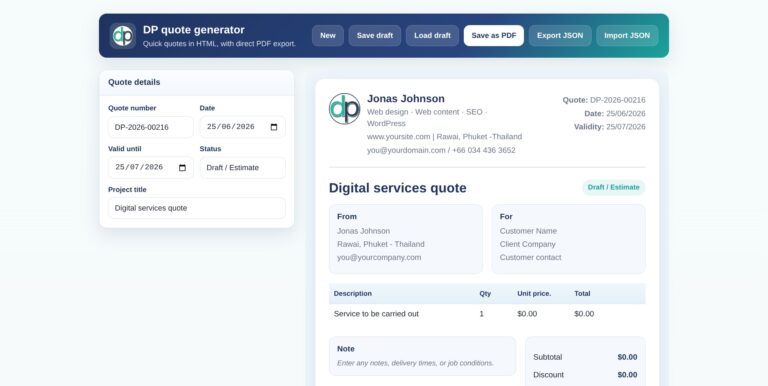Open the Valid until calendar picker icon
This screenshot has height=386, width=768.
pyautogui.click(x=182, y=168)
